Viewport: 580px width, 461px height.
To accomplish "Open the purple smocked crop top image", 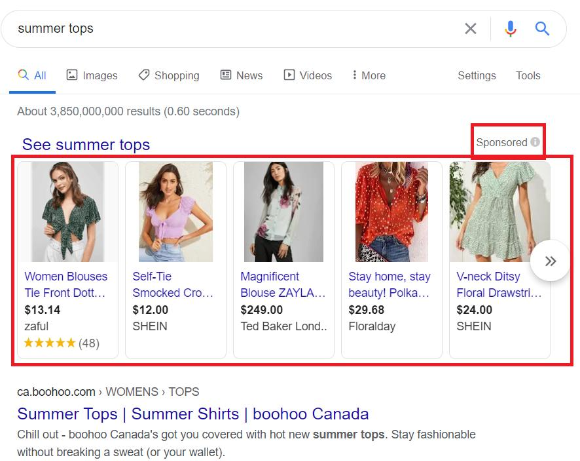I will 176,212.
